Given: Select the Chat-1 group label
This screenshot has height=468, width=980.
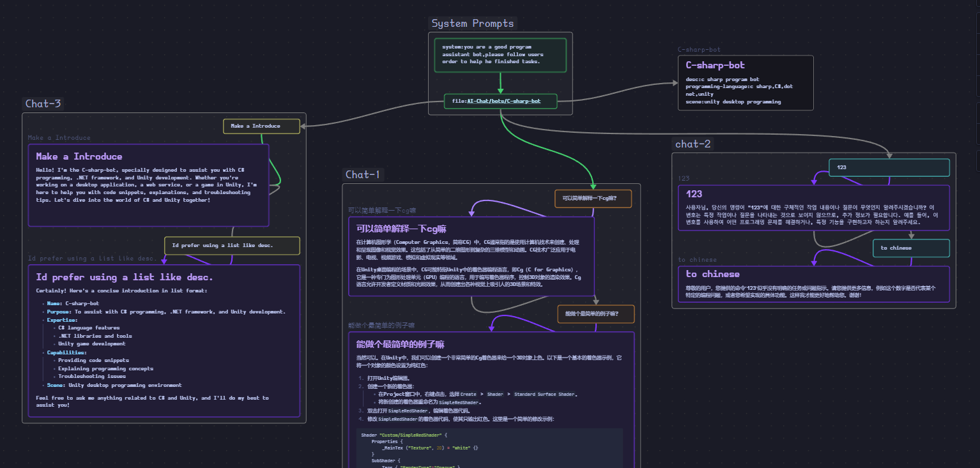Looking at the screenshot, I should [x=363, y=174].
